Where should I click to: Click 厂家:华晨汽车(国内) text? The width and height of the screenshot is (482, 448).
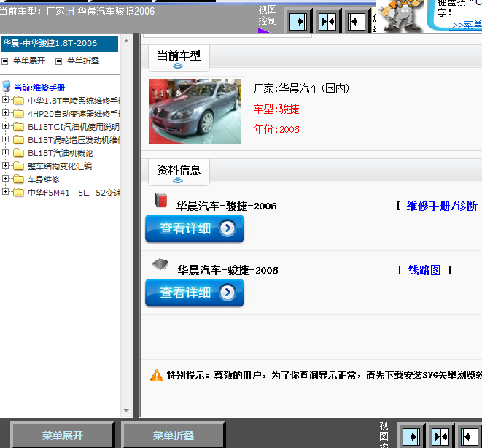(x=301, y=88)
